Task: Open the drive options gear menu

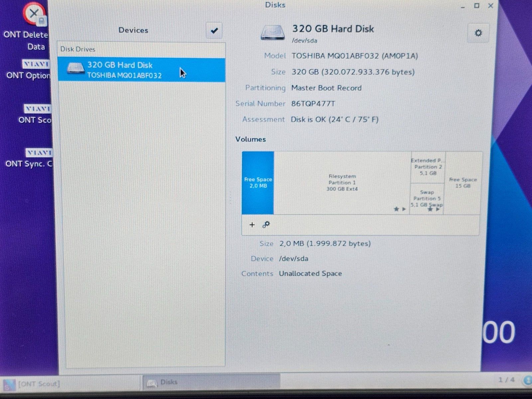Action: point(478,33)
